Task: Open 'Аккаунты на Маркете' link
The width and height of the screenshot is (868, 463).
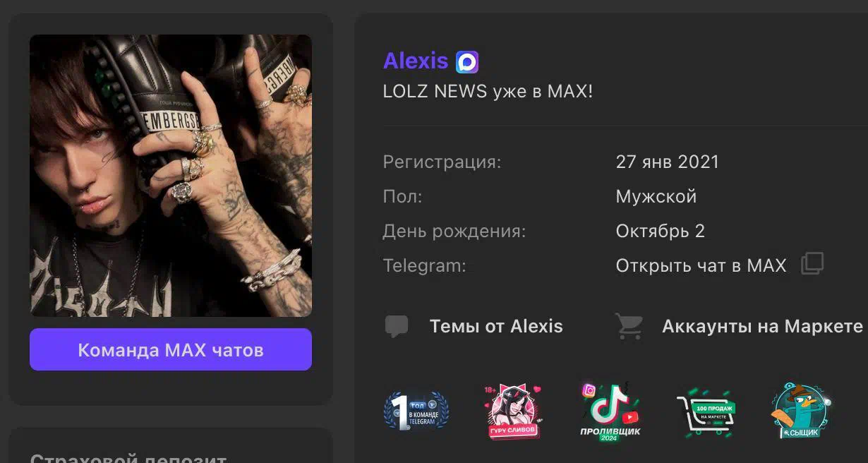Action: pyautogui.click(x=762, y=326)
